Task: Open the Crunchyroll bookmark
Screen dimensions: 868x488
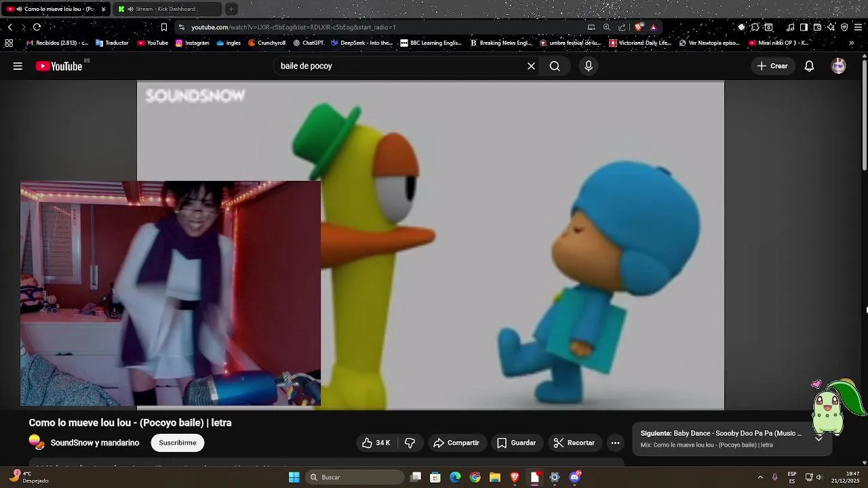Action: pyautogui.click(x=267, y=43)
